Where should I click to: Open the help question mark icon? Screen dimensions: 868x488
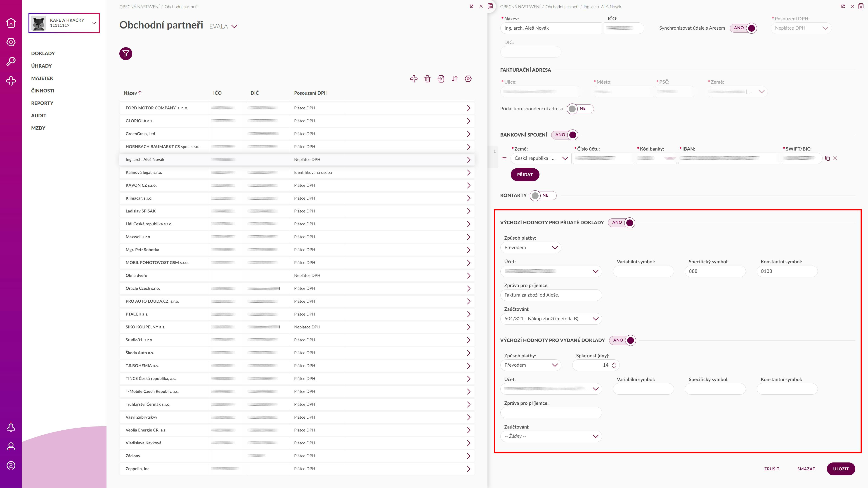pos(11,466)
